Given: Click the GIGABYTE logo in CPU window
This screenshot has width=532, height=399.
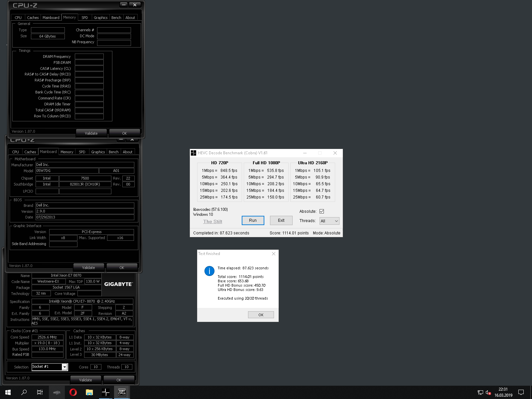Looking at the screenshot, I should pyautogui.click(x=118, y=284).
